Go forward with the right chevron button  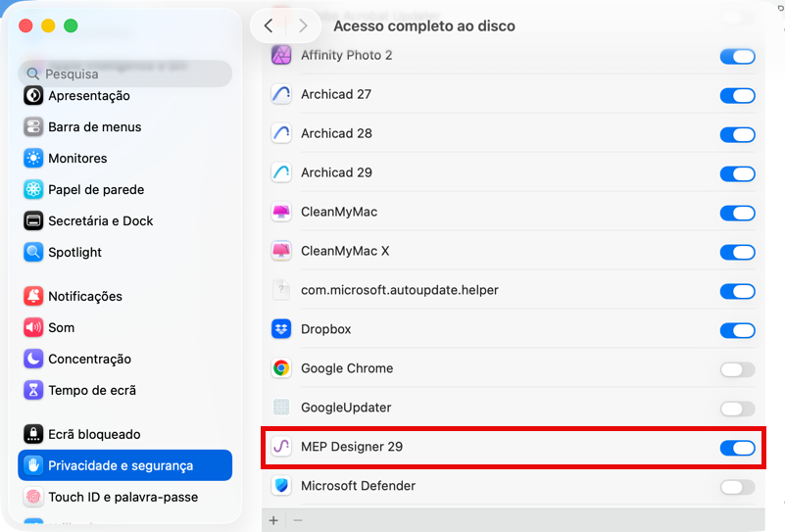pyautogui.click(x=303, y=25)
